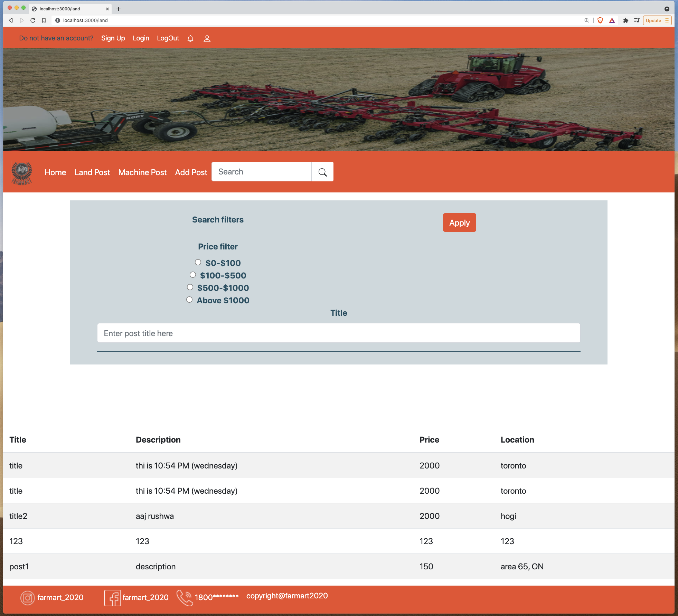The image size is (678, 616).
Task: Click the Farmart logo
Action: coord(22,173)
